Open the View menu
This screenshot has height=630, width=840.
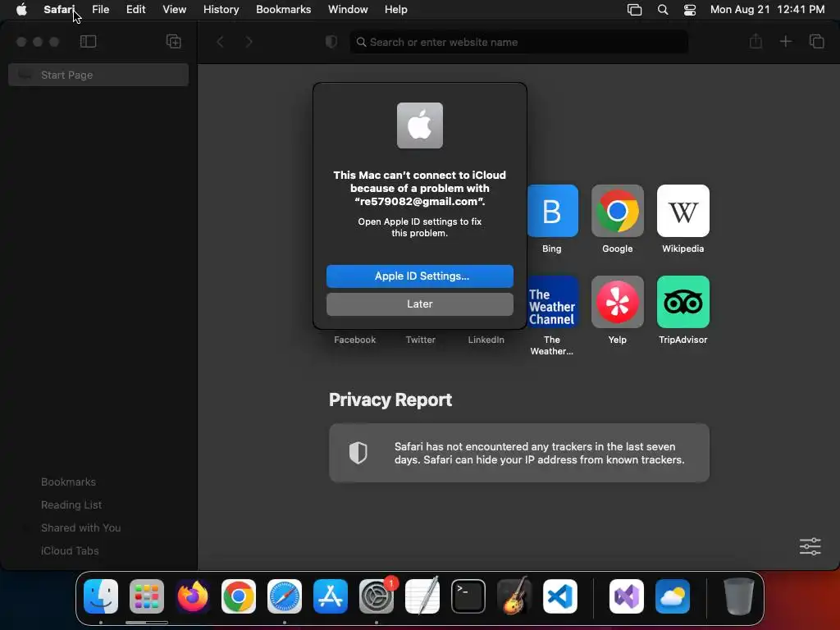coord(175,10)
